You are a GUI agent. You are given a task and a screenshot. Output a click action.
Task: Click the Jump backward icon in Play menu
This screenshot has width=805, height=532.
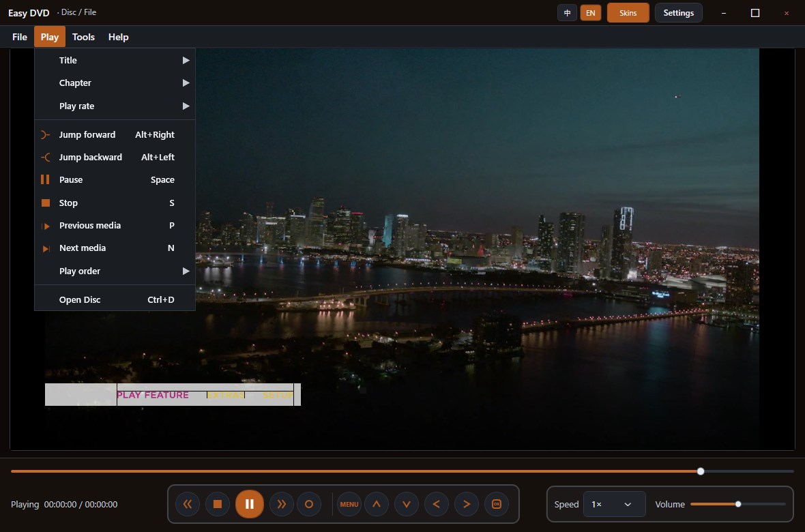pyautogui.click(x=45, y=157)
